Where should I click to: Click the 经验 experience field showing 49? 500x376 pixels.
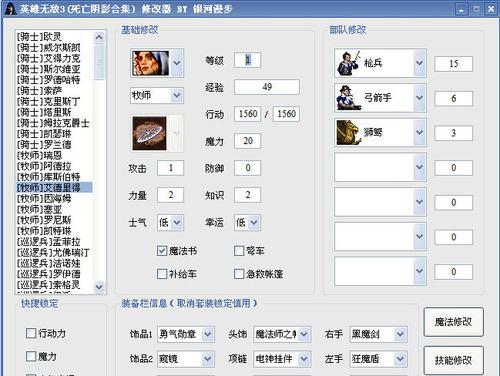pyautogui.click(x=267, y=87)
